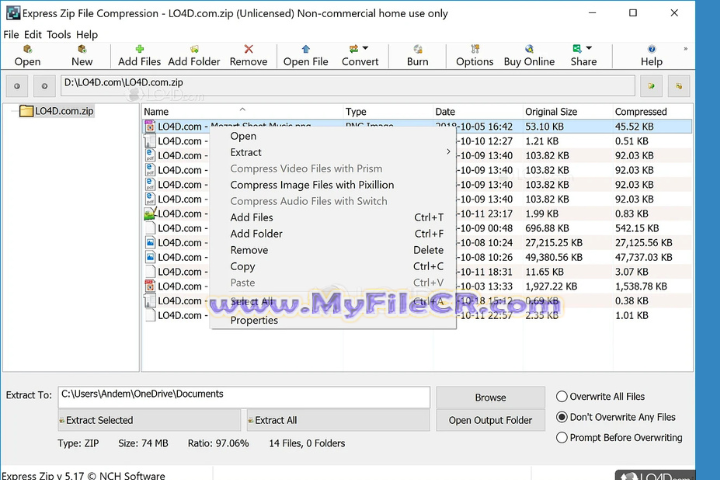Screen dimensions: 720x480
Task: Select the LO4D.com.zip folder in tree
Action: (x=57, y=111)
